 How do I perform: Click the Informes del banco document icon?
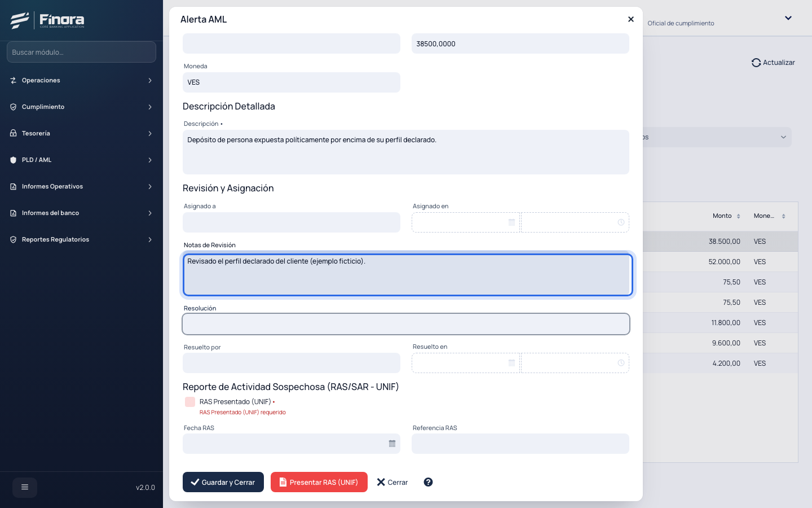(x=13, y=213)
